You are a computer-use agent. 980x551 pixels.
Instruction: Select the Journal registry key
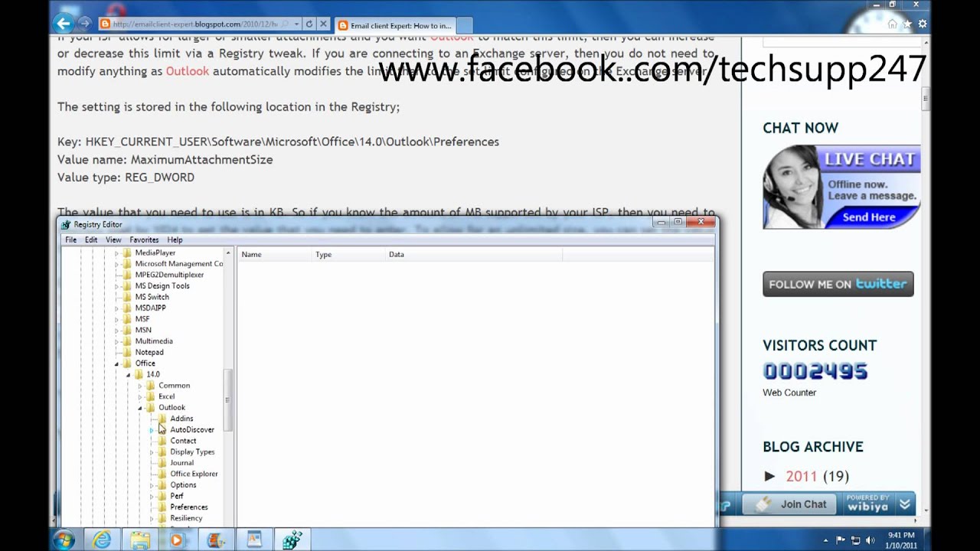181,463
